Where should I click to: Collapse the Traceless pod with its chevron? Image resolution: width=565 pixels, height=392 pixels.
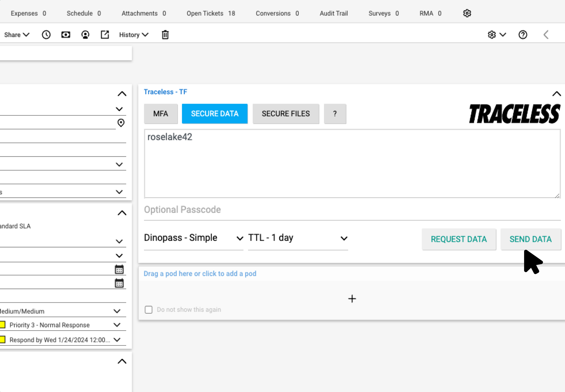coord(556,94)
